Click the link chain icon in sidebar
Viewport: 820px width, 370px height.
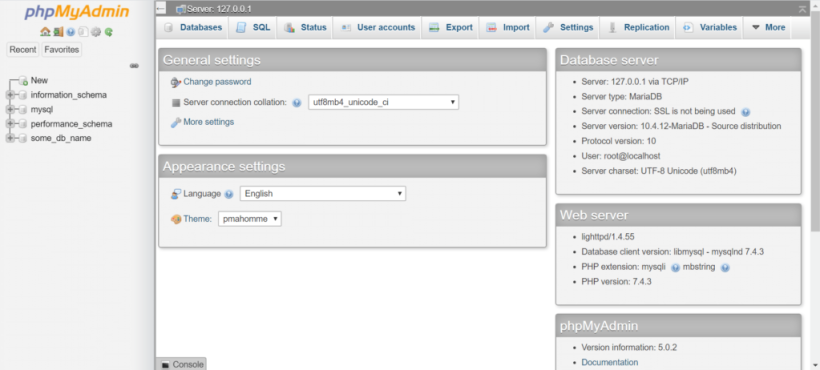coord(134,66)
